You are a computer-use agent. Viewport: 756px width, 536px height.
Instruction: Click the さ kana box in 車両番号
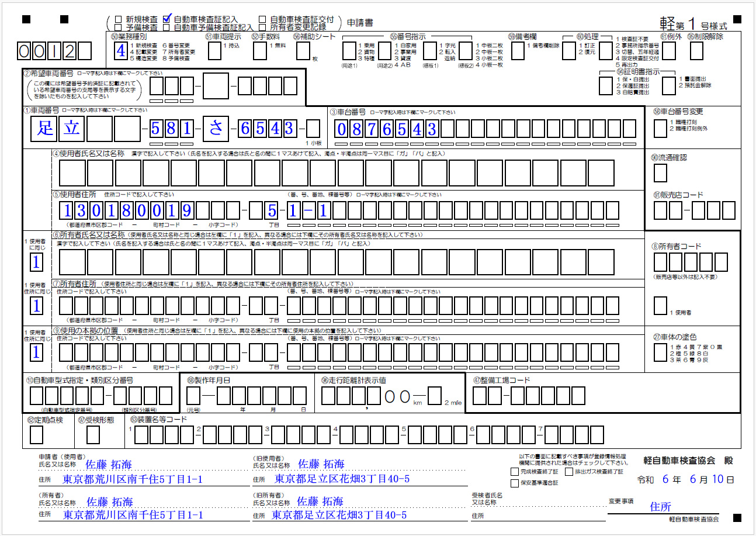coord(216,129)
